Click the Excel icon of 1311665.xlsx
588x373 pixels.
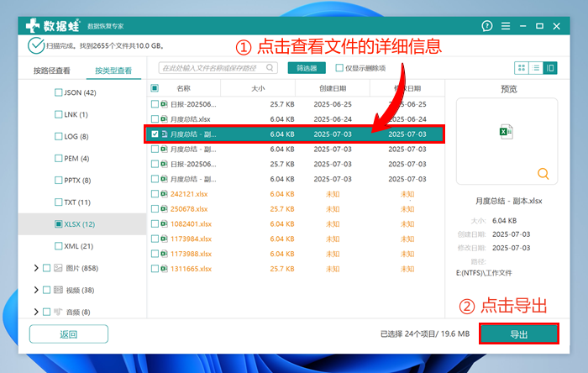(164, 269)
